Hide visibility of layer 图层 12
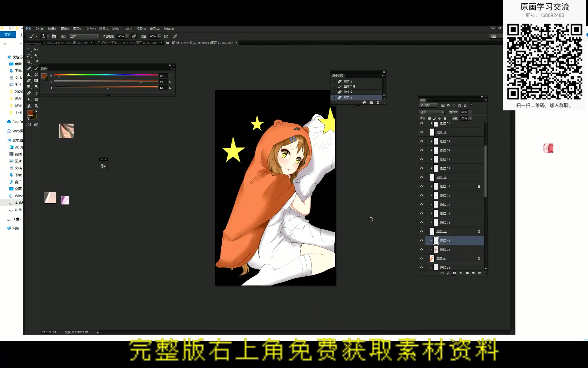 [422, 132]
